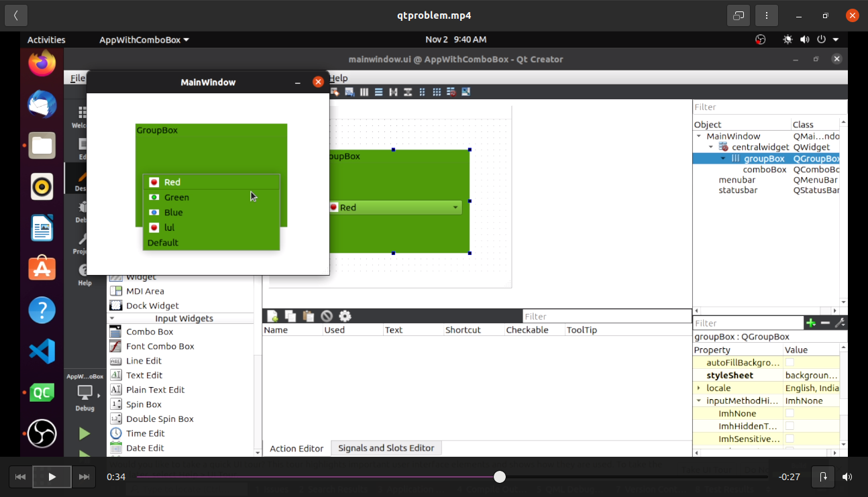Click the paste icon in Action Editor toolbar

coord(309,316)
